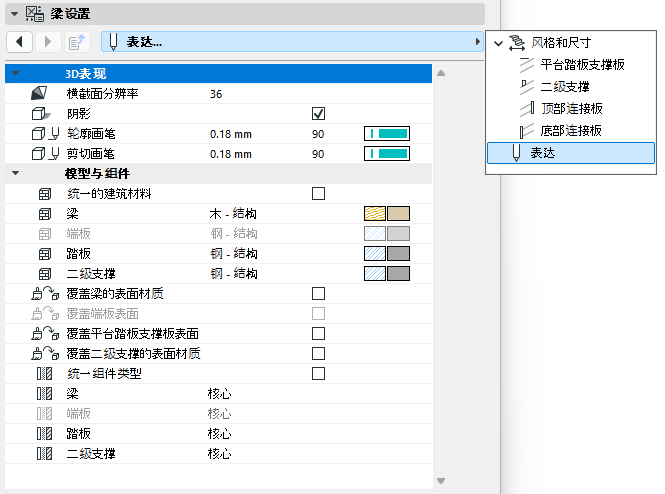Screen dimensions: 665x494
Task: Click the 覆盖平台踏板支撑板表面 paint icon
Action: click(x=45, y=334)
